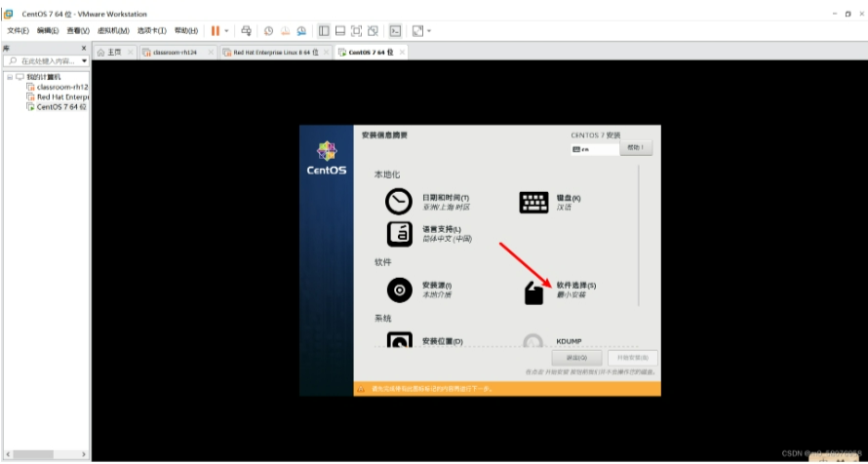Open the snapshot manager

(301, 31)
